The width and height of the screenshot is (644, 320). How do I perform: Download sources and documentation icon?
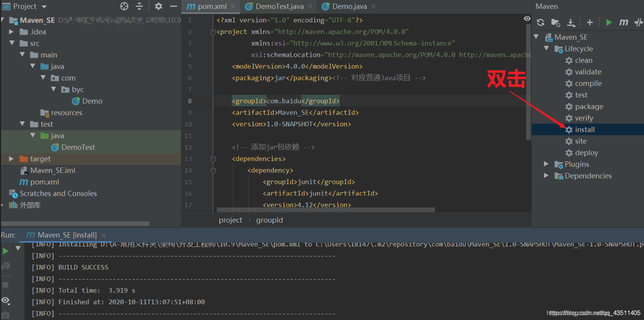pos(571,23)
